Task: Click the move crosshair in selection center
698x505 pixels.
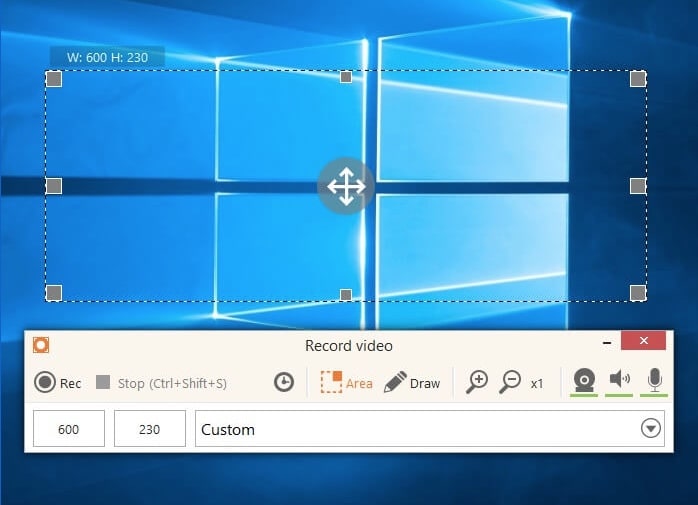Action: click(x=346, y=186)
